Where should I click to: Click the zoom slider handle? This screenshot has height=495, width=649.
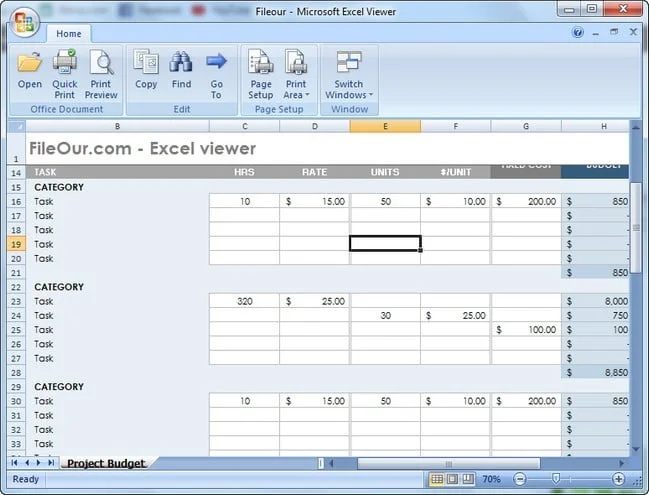coord(556,480)
